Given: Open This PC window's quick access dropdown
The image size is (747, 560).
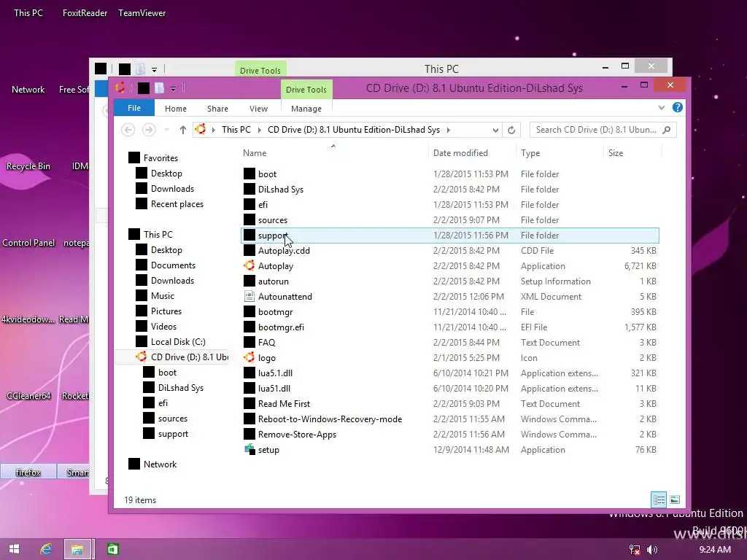Looking at the screenshot, I should point(155,69).
